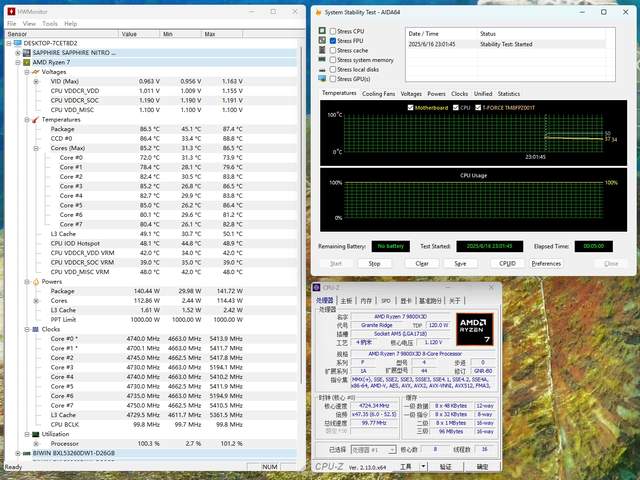Click the BIWIN drive icon in sensor tree
Image resolution: width=640 pixels, height=480 pixels.
(27, 453)
